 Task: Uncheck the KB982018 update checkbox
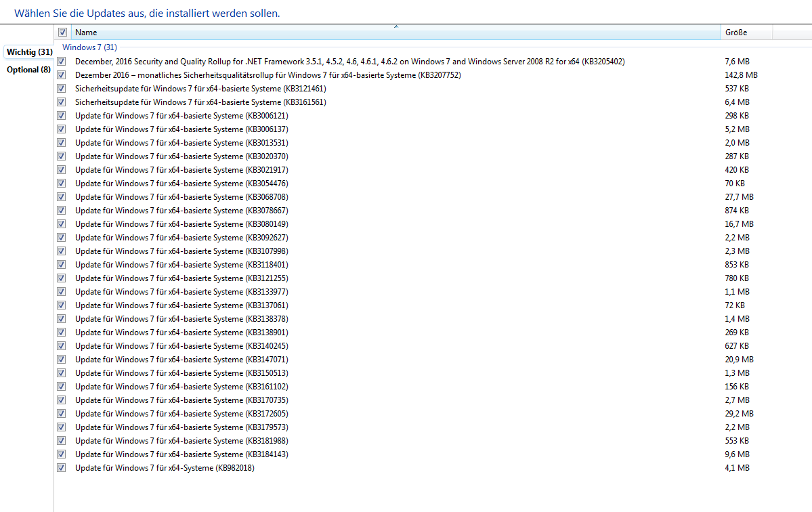click(x=62, y=468)
